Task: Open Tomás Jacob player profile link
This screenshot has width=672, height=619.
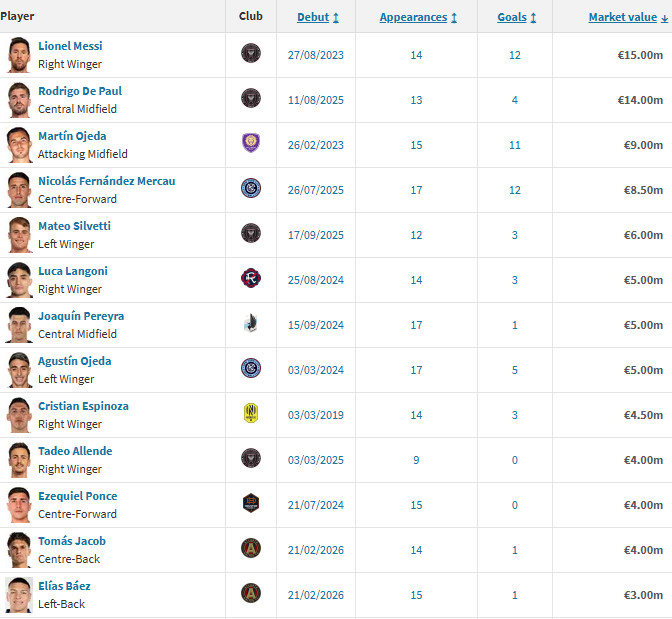Action: 72,541
